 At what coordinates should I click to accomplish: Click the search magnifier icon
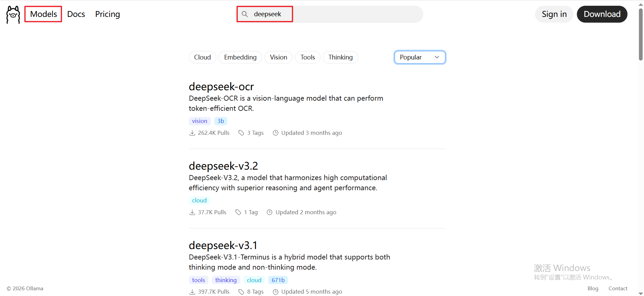coord(245,14)
